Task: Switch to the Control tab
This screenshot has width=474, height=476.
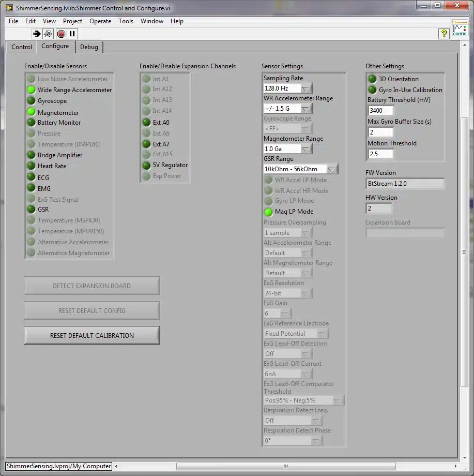Action: pyautogui.click(x=22, y=47)
